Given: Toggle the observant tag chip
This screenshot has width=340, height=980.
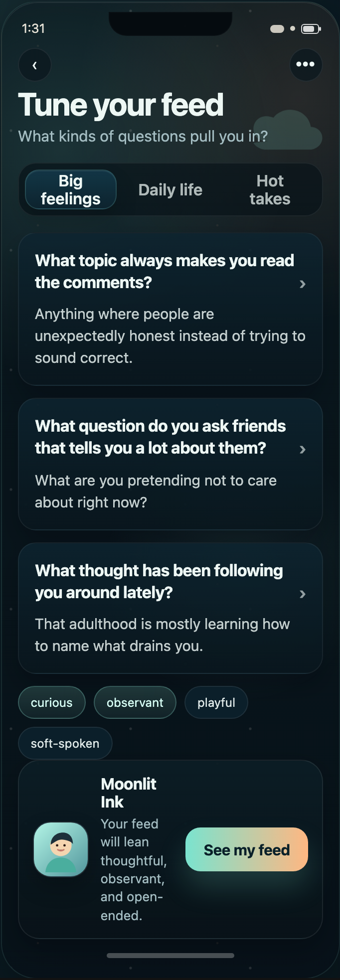Looking at the screenshot, I should pos(135,702).
